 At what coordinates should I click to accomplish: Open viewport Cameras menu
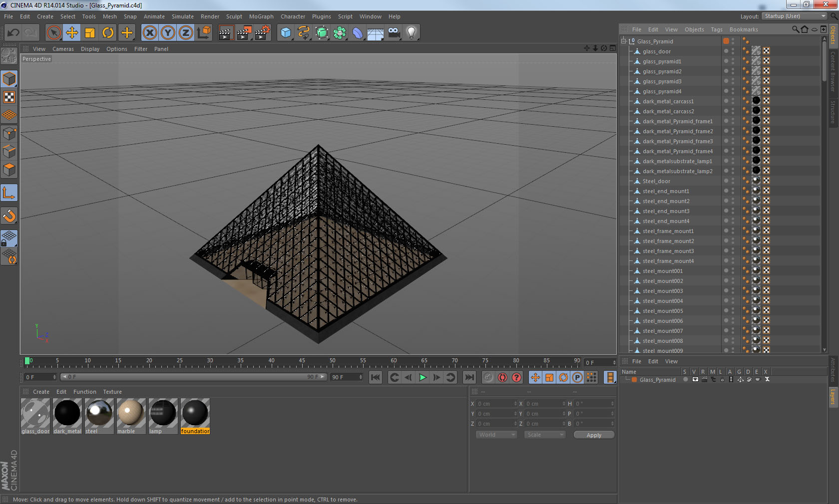[63, 49]
